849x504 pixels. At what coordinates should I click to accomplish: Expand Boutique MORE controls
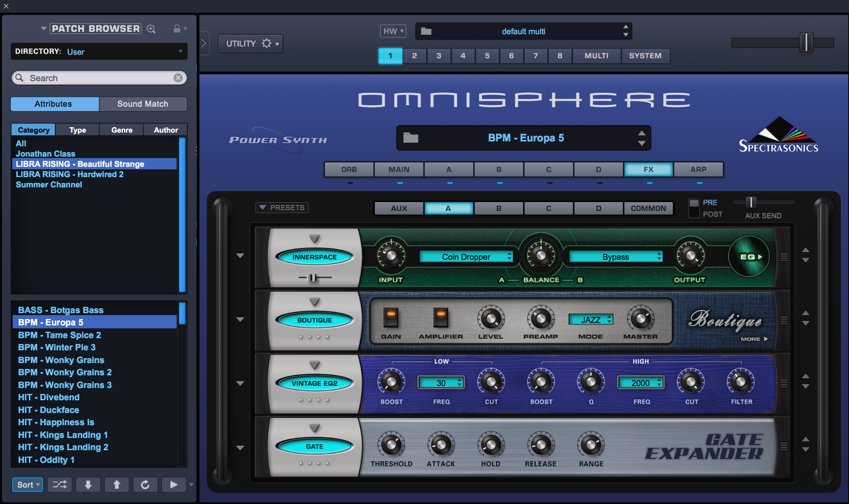(x=754, y=339)
